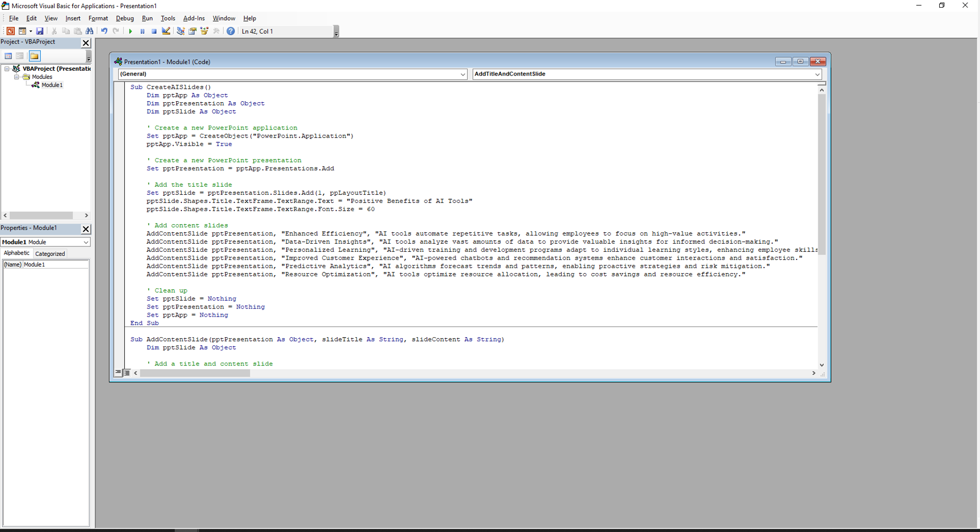Open the Insert object dropdown arrow
980x532 pixels.
tap(30, 31)
